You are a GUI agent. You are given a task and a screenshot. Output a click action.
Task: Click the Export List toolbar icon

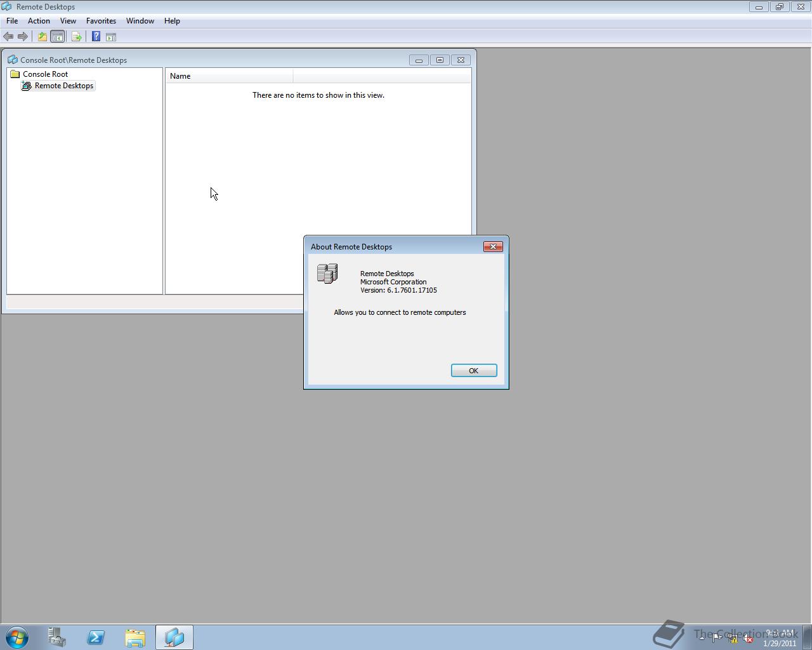76,37
